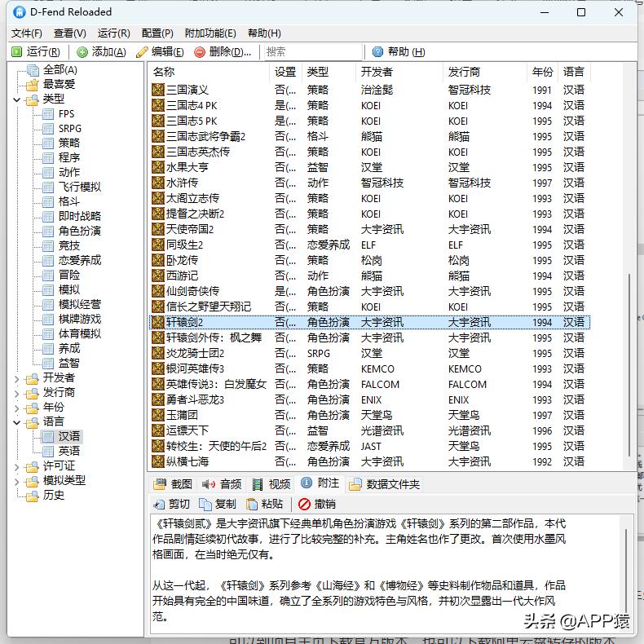644x644 pixels.
Task: Click the 撤销 undo icon
Action: (x=304, y=504)
